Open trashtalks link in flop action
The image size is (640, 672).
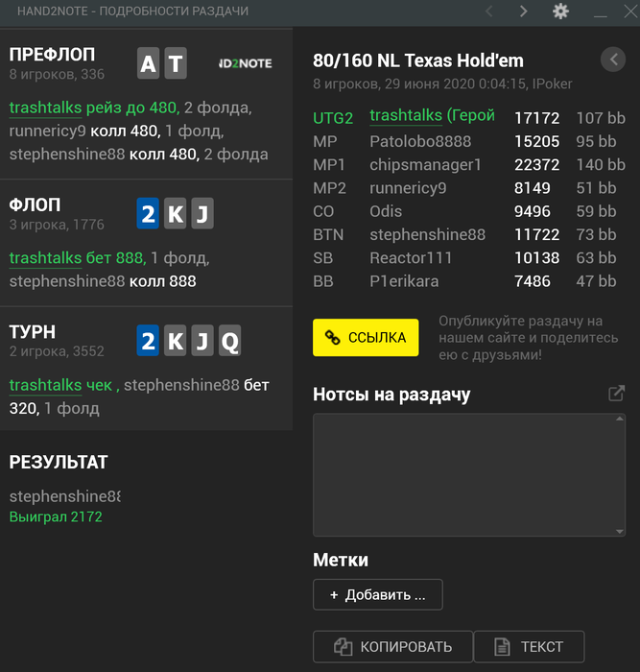[45, 258]
